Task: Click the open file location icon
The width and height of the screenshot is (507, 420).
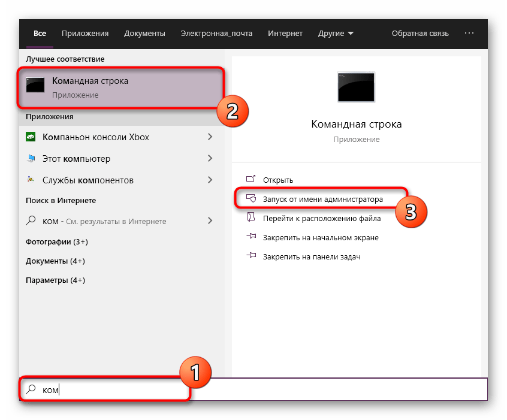Action: click(251, 219)
